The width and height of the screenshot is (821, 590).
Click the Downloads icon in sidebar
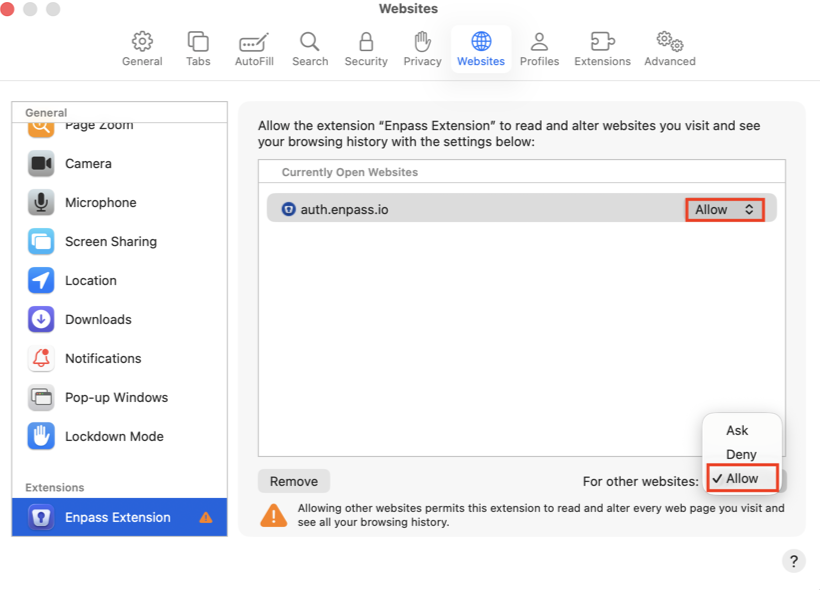click(41, 319)
